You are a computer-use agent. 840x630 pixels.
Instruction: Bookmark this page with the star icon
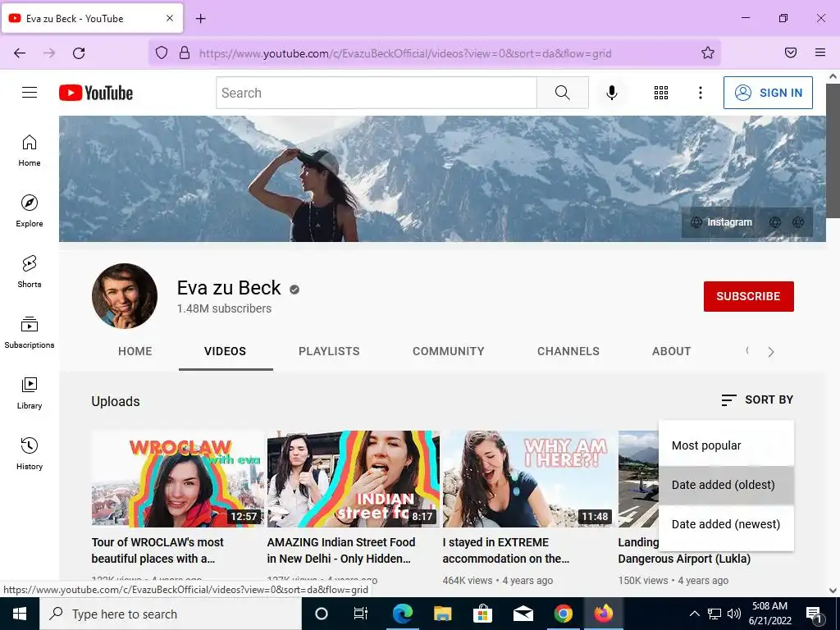coord(708,52)
